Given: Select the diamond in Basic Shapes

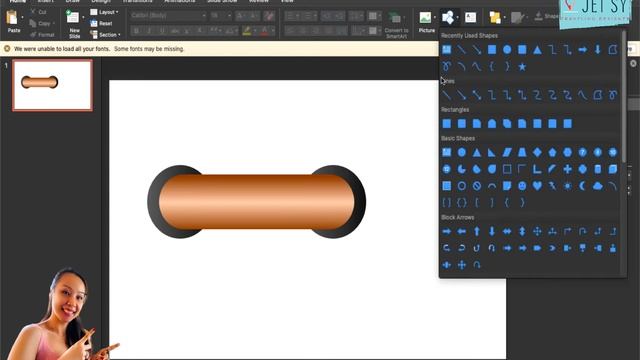Looking at the screenshot, I should pyautogui.click(x=537, y=153).
